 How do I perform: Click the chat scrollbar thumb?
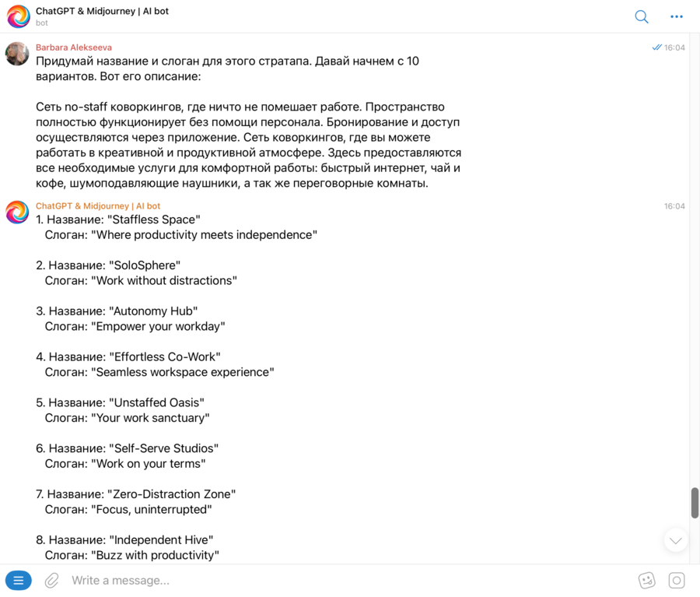tap(695, 503)
